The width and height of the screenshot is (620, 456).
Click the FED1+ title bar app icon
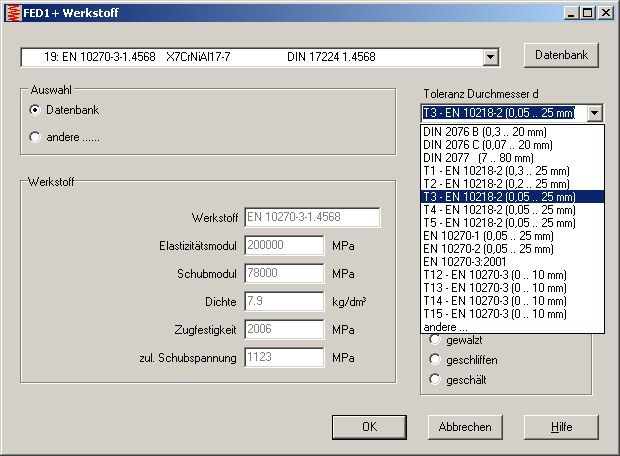(x=12, y=12)
